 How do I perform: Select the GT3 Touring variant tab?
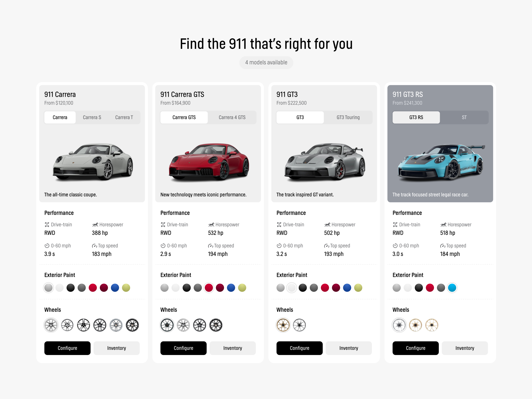coord(348,117)
